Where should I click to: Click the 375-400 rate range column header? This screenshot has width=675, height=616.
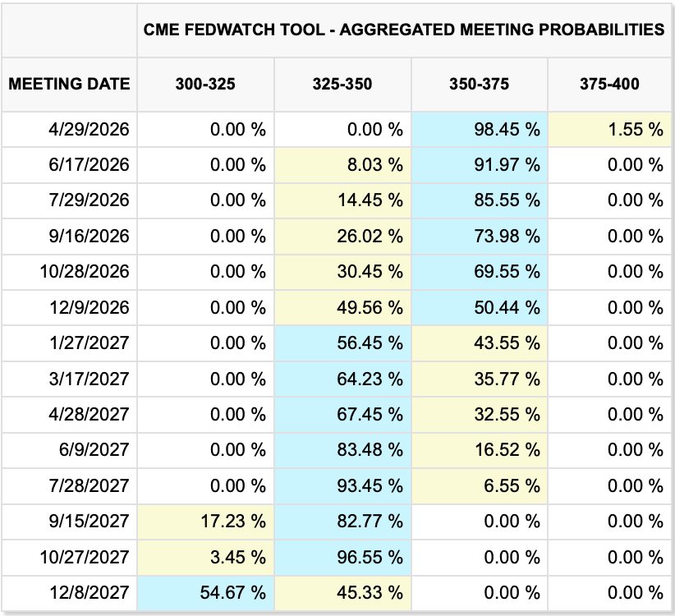(x=609, y=84)
